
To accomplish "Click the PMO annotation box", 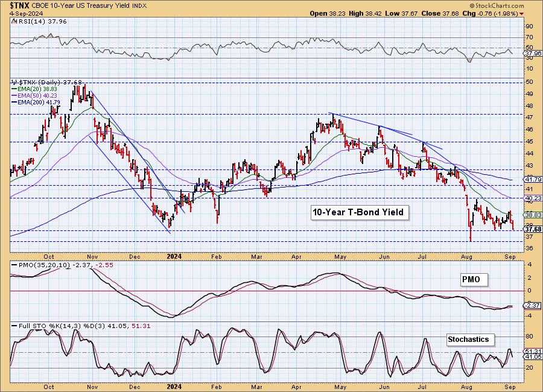I will point(474,279).
